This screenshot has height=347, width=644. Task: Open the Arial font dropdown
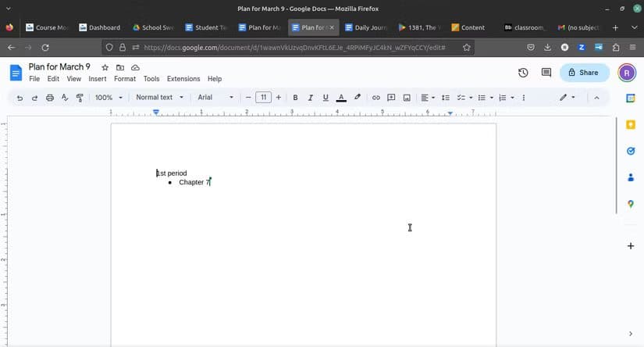point(215,98)
